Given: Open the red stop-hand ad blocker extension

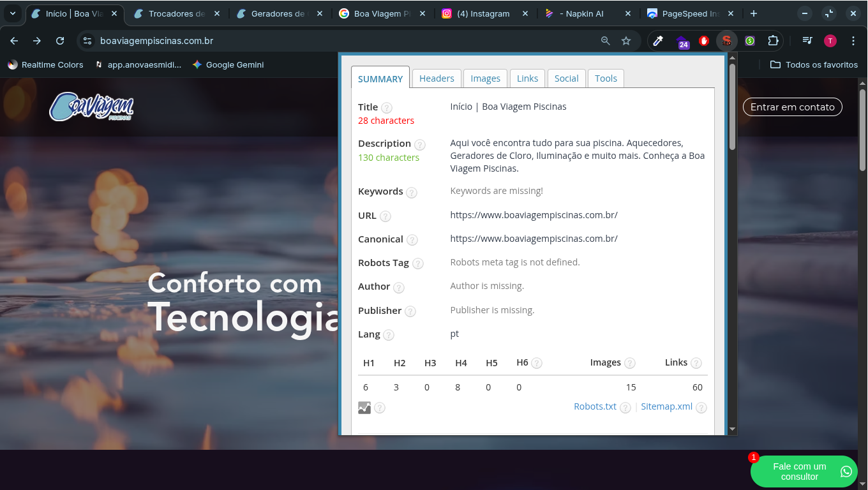Looking at the screenshot, I should (704, 41).
